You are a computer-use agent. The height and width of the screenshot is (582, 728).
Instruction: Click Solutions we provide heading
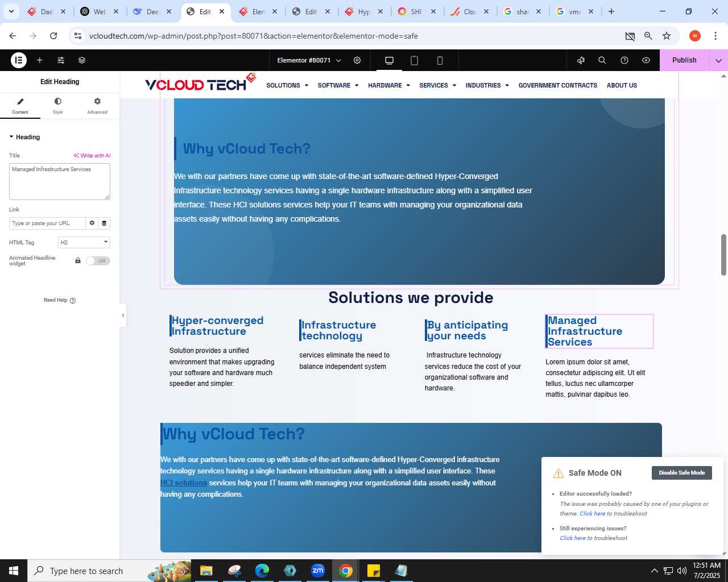click(411, 298)
